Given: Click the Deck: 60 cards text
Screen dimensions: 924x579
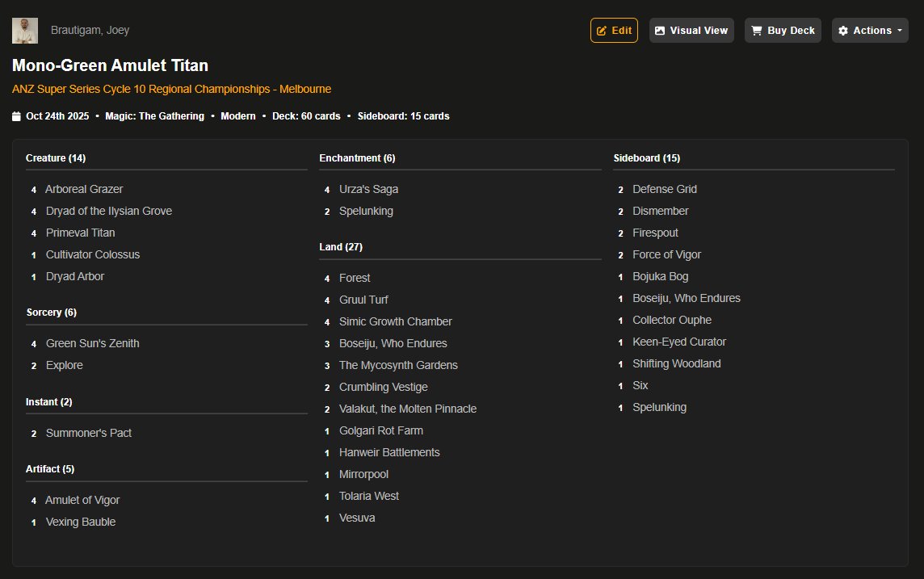Looking at the screenshot, I should point(306,116).
